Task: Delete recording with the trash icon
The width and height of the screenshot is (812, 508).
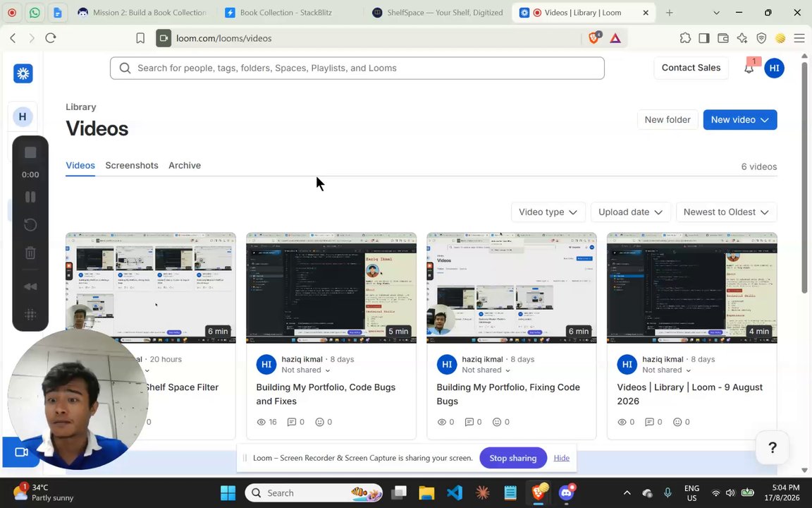Action: (30, 253)
